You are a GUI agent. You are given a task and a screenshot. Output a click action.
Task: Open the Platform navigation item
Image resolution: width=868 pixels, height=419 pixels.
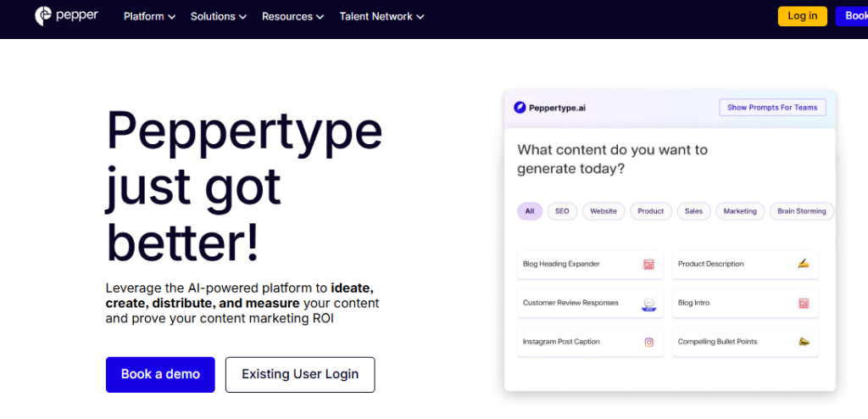[x=149, y=17]
